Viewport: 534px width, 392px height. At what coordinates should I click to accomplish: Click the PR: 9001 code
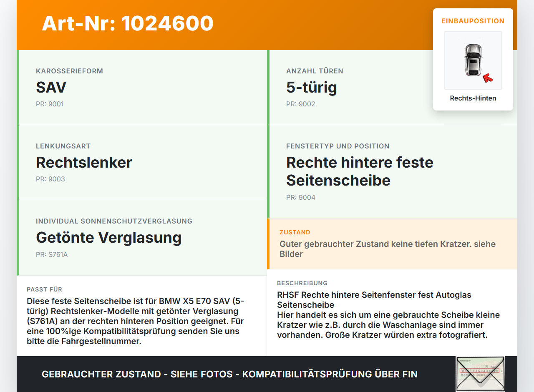50,104
